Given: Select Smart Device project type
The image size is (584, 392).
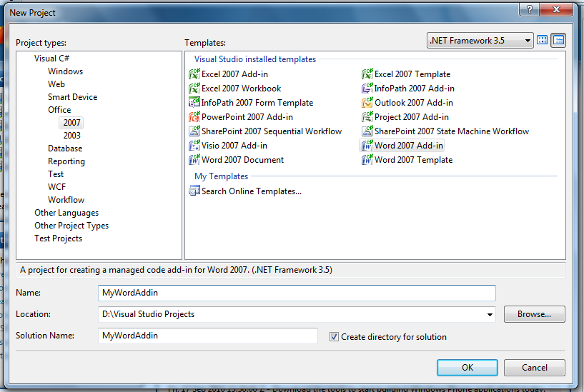Looking at the screenshot, I should (73, 96).
